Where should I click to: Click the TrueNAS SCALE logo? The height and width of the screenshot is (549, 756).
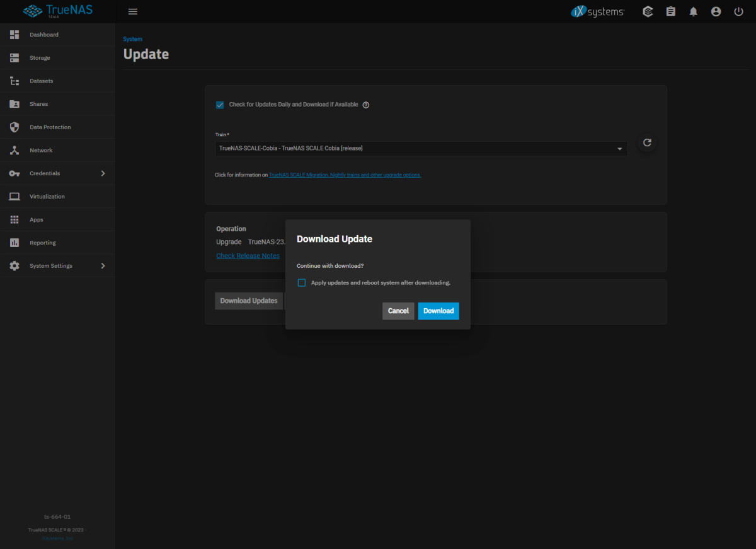pos(57,11)
